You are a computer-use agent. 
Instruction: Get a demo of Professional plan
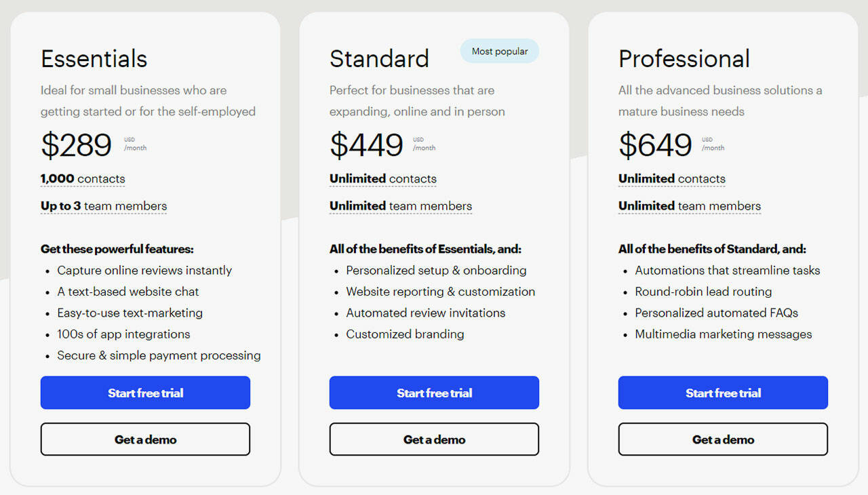coord(723,439)
